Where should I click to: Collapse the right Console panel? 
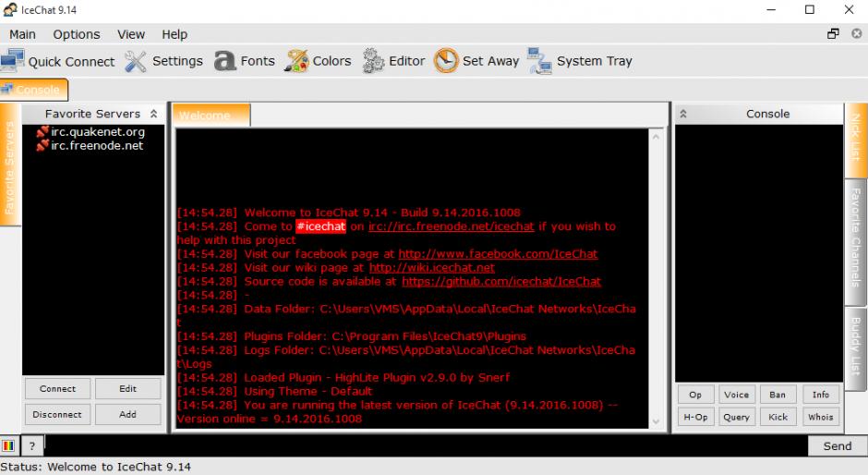pyautogui.click(x=683, y=114)
